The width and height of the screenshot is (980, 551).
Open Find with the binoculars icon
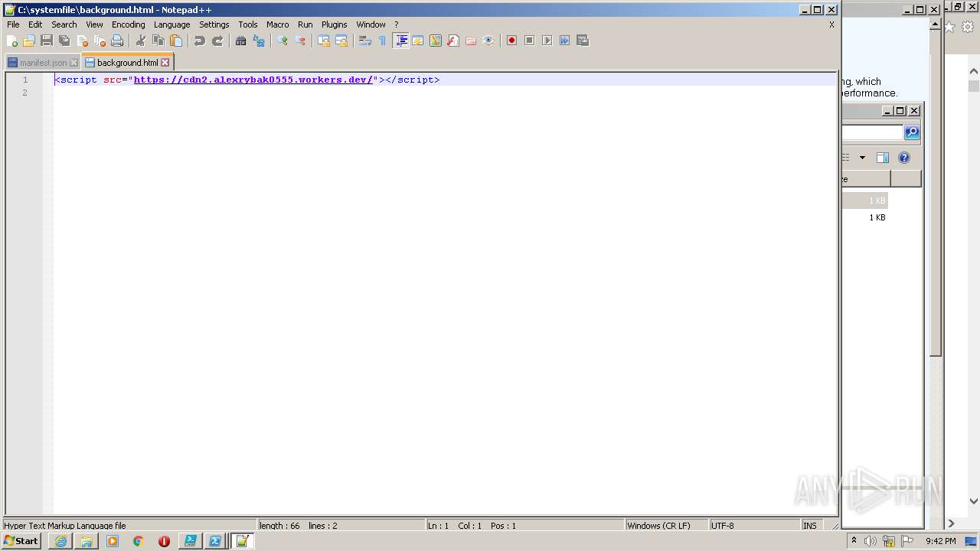241,41
